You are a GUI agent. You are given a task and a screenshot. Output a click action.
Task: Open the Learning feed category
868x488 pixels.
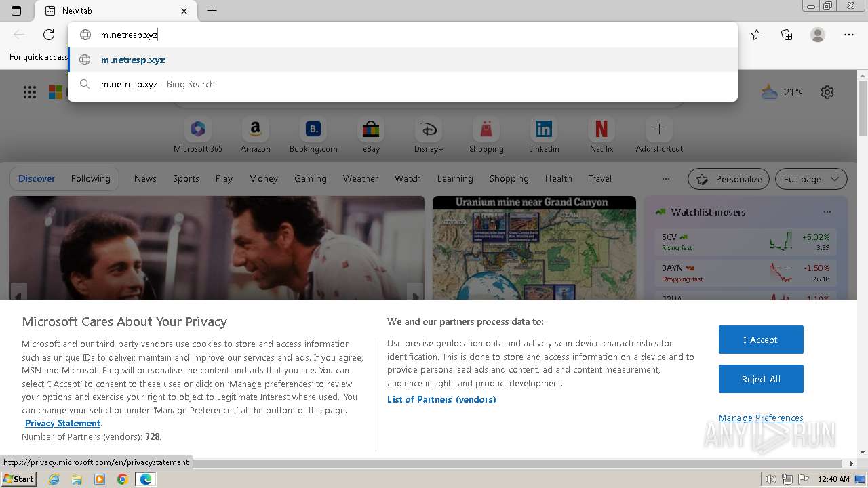pyautogui.click(x=455, y=178)
